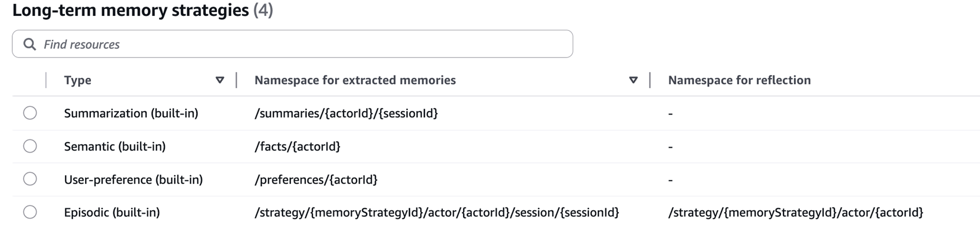Image resolution: width=980 pixels, height=231 pixels.
Task: Click the Episodic (built-in) type name
Action: coord(112,212)
